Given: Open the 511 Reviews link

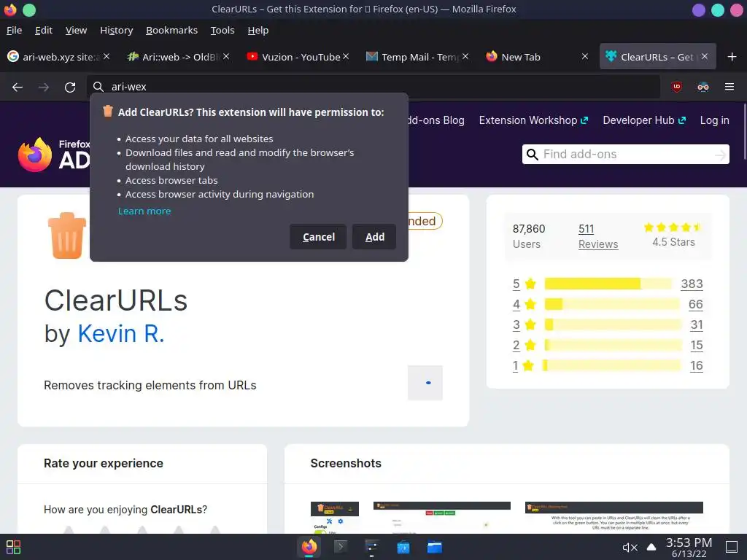Looking at the screenshot, I should point(598,236).
